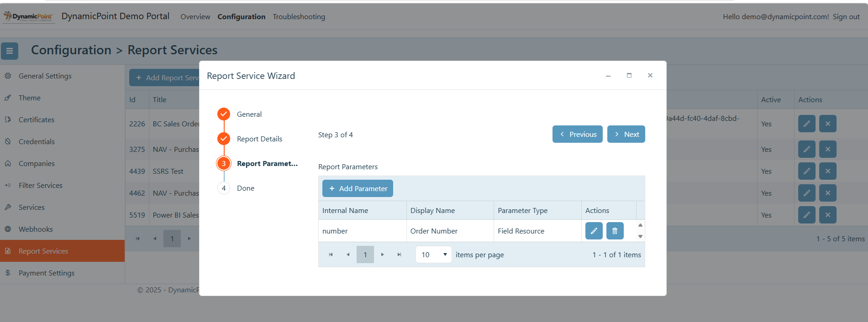
Task: Sort by Internal Name column header
Action: pos(363,210)
